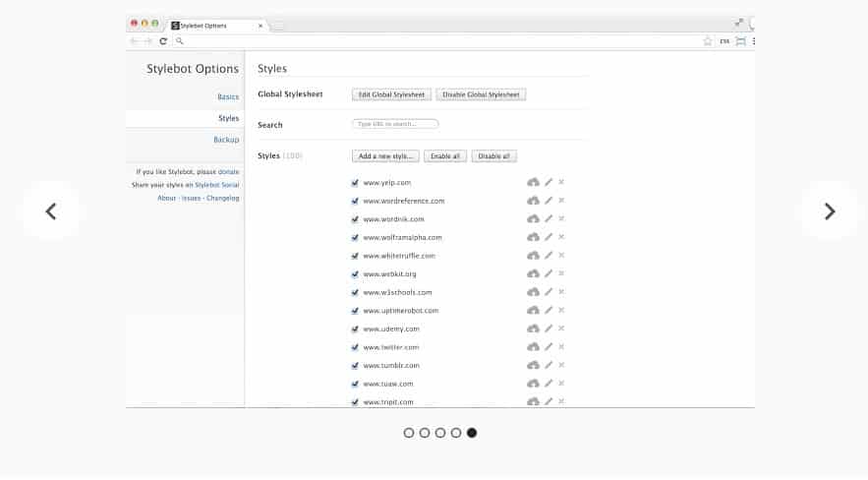Share the www.uptimerobot.com style via its cloud icon
Image resolution: width=868 pixels, height=480 pixels.
[533, 310]
